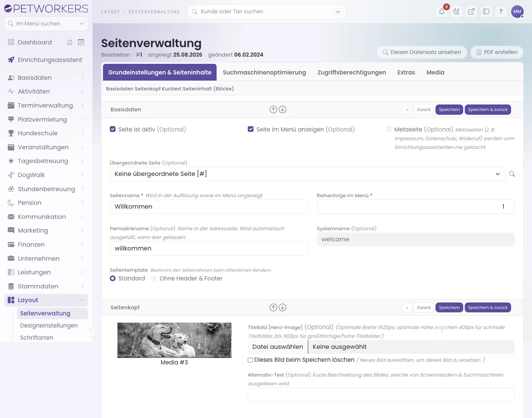Collapse the Seitenkopf section with the caret
This screenshot has width=532, height=418.
(407, 307)
